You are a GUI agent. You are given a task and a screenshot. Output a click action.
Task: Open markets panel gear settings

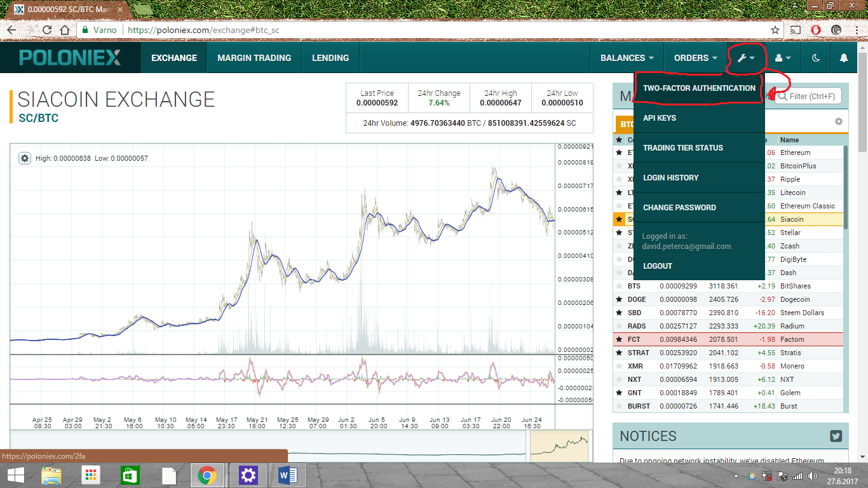click(x=839, y=121)
